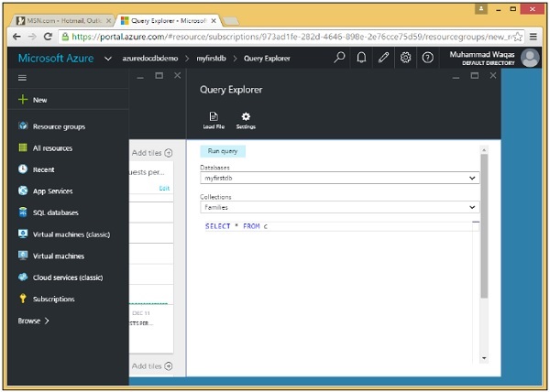Reload page with browser refresh icon
Image resolution: width=550 pixels, height=392 pixels.
tap(48, 36)
